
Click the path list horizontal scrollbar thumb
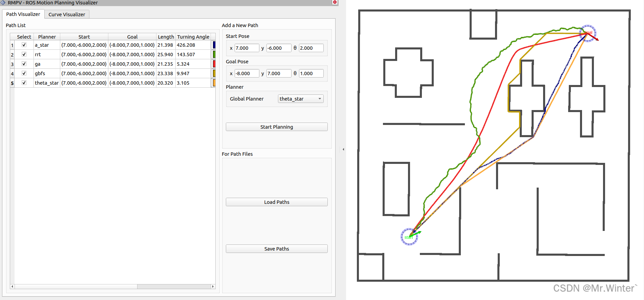point(76,286)
